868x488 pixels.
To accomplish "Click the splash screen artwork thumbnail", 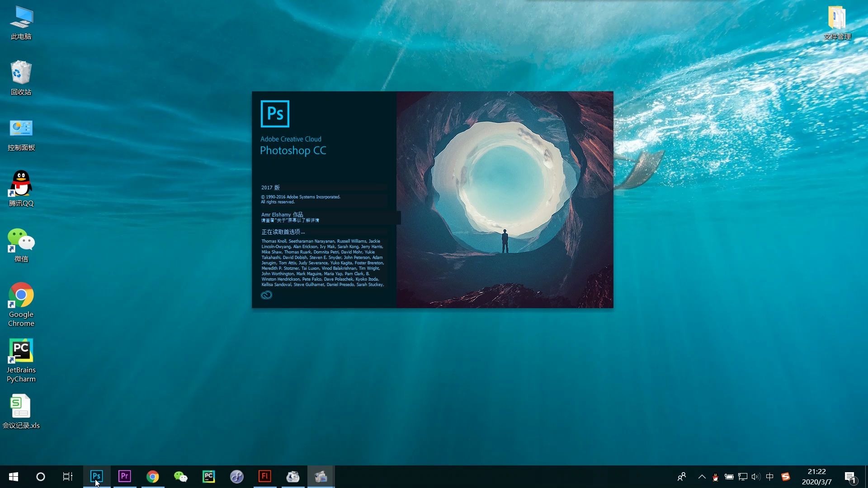I will click(505, 200).
